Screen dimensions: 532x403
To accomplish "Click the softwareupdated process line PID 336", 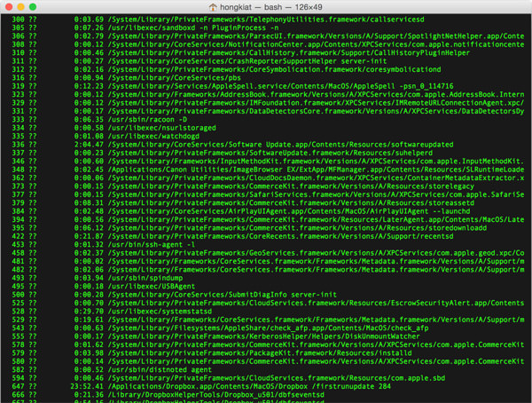I will tap(232, 145).
